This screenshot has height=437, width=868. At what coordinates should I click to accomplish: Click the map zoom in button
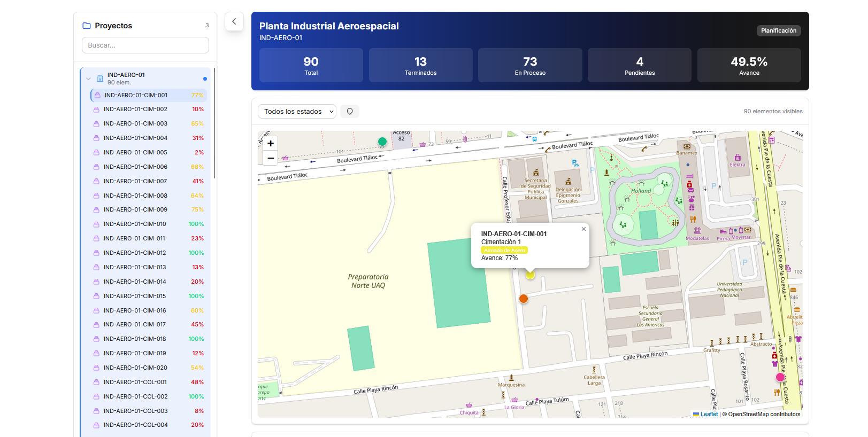pos(271,143)
